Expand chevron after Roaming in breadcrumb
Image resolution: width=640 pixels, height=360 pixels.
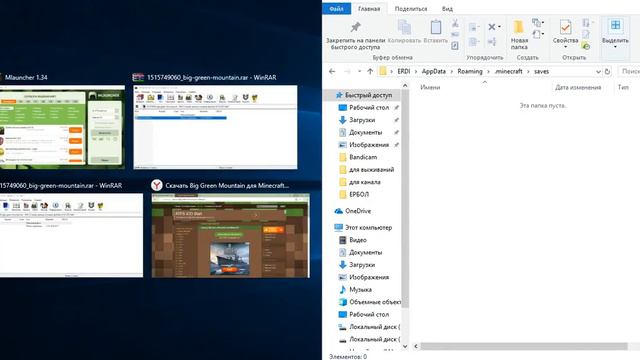488,71
